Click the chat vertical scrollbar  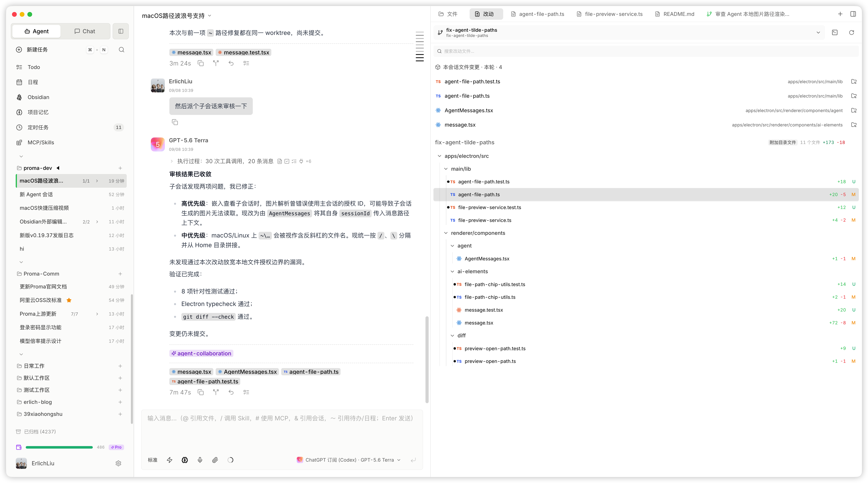[427, 360]
